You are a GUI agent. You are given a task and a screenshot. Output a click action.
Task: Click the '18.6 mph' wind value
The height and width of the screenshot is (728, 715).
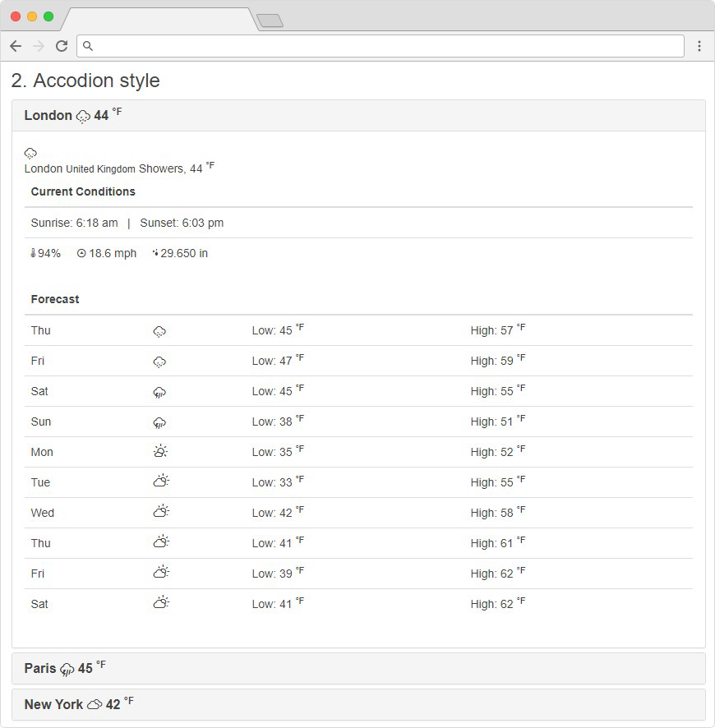[113, 253]
